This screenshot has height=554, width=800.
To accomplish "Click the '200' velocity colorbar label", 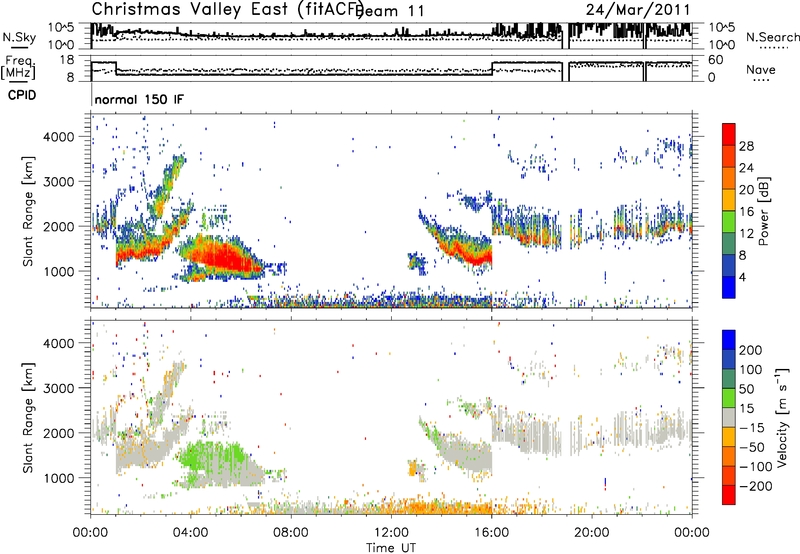I will tap(751, 350).
